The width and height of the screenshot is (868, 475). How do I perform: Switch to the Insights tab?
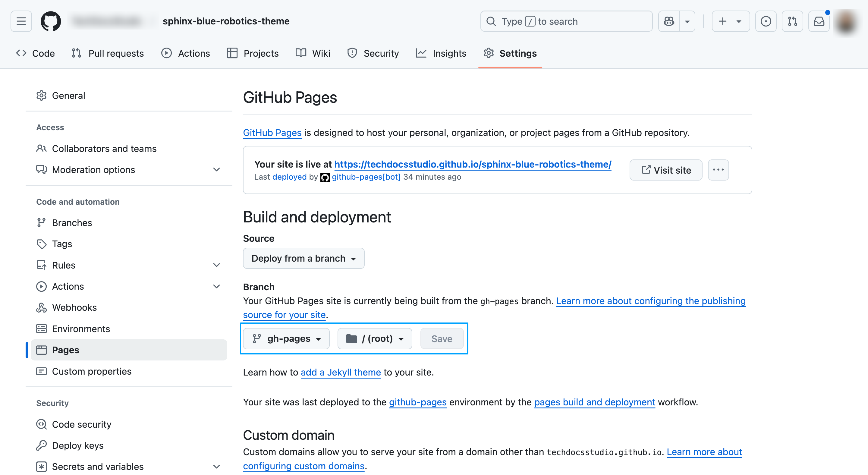click(x=441, y=53)
